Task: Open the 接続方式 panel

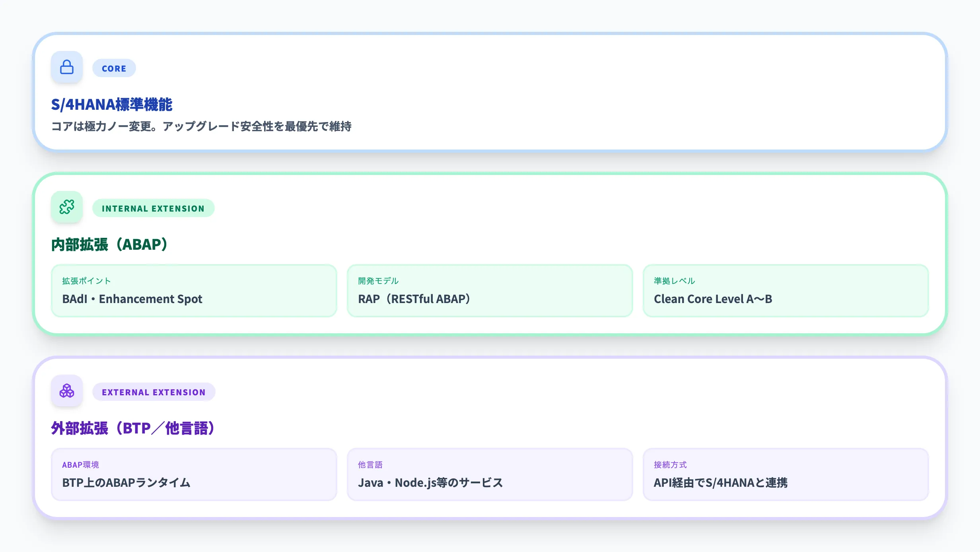Action: point(786,474)
